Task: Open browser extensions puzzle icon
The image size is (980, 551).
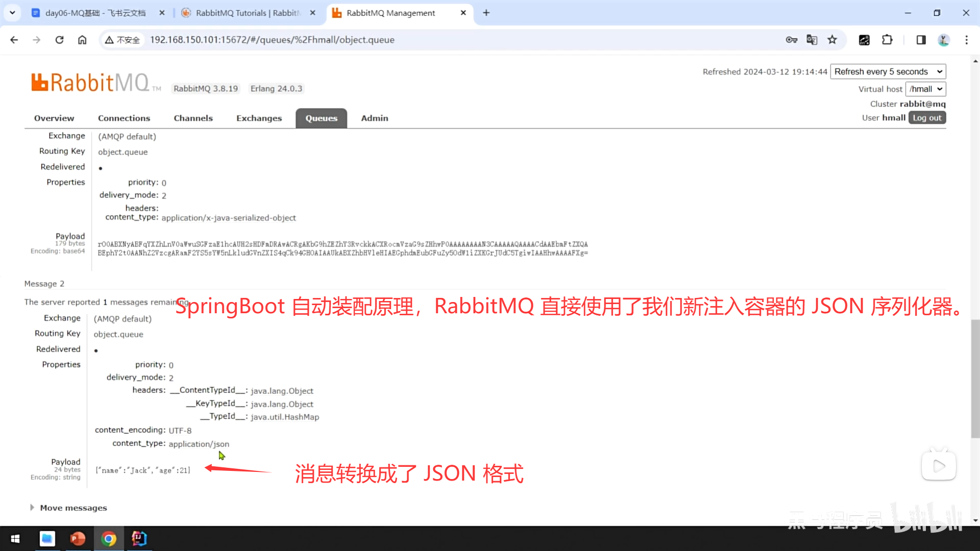Action: (887, 40)
